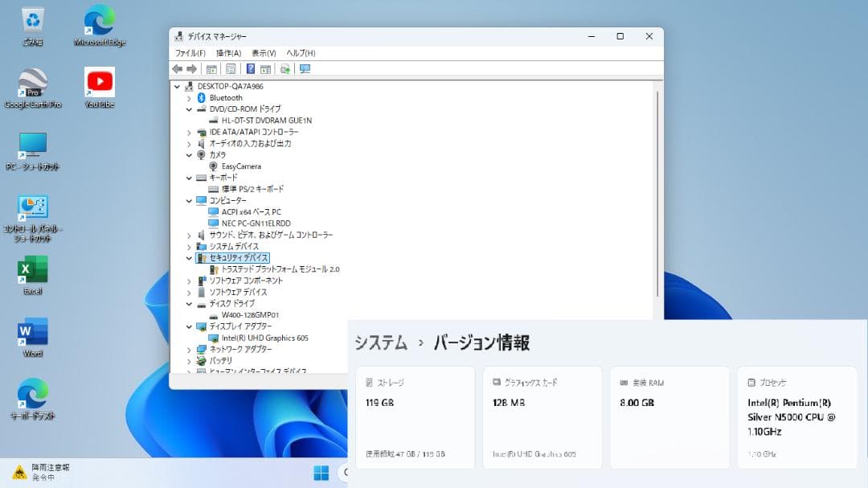Expand the Bluetooth device node

(x=189, y=97)
